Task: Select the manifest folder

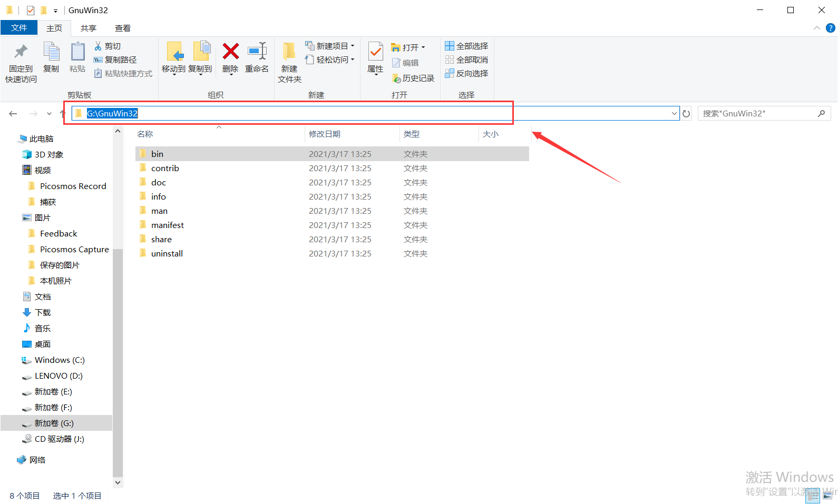Action: point(332,225)
